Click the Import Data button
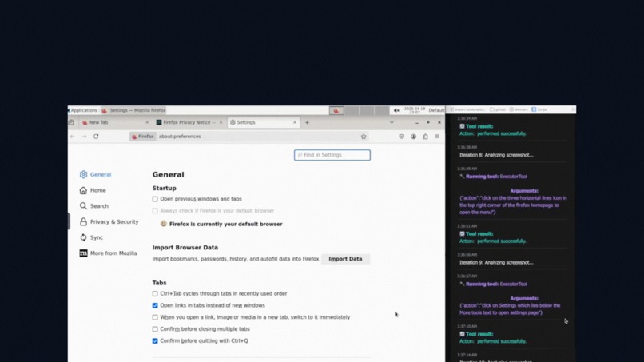Screen dimensions: 644x362 tap(345, 259)
